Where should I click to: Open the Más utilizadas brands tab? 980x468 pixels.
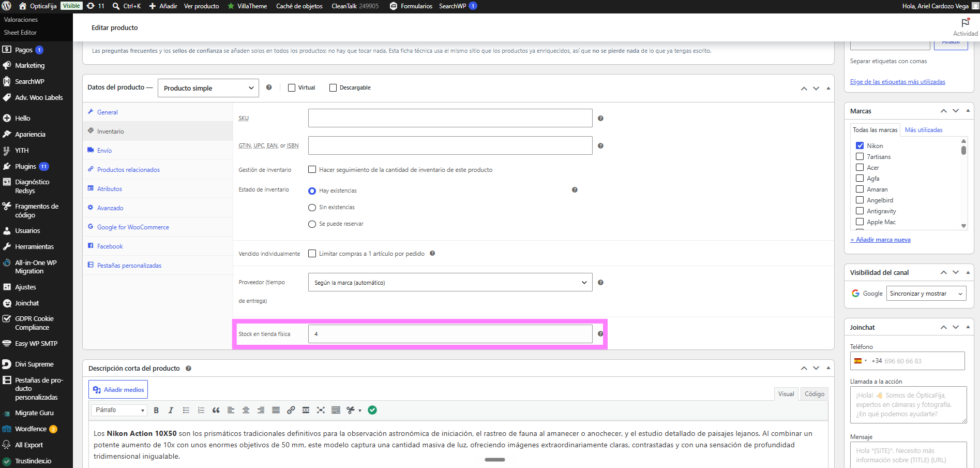pos(924,130)
